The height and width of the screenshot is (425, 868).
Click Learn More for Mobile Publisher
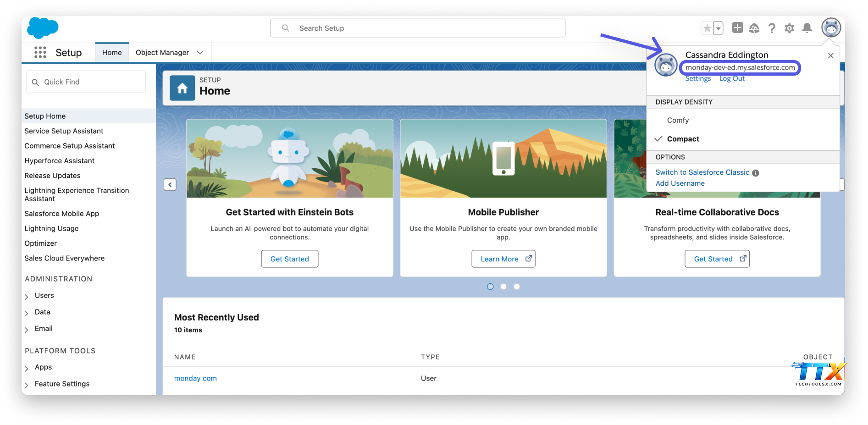coord(503,259)
